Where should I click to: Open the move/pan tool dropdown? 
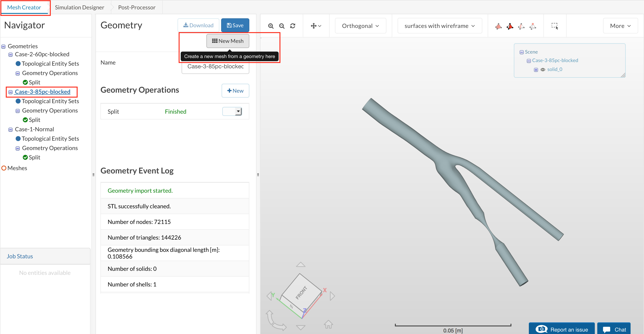coord(316,26)
